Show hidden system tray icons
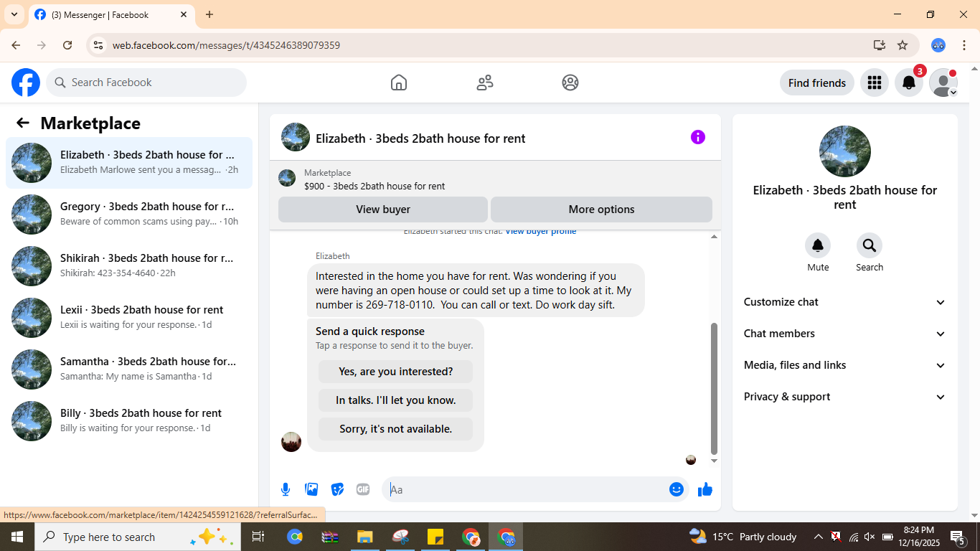The height and width of the screenshot is (551, 980). click(818, 537)
